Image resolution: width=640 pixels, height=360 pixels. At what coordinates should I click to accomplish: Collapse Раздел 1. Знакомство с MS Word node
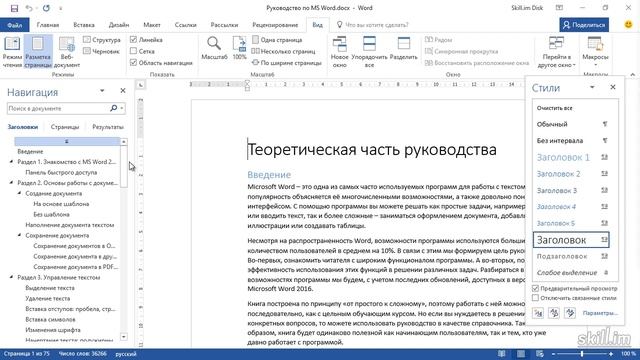11,162
